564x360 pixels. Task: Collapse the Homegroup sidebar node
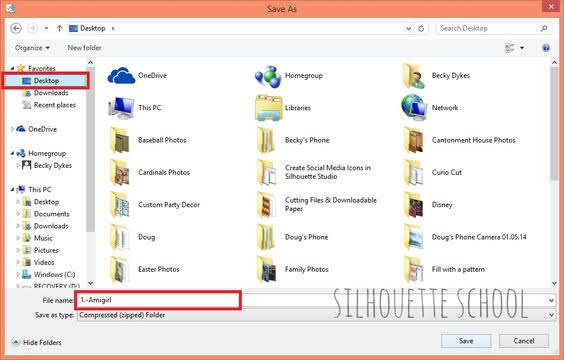pyautogui.click(x=12, y=153)
